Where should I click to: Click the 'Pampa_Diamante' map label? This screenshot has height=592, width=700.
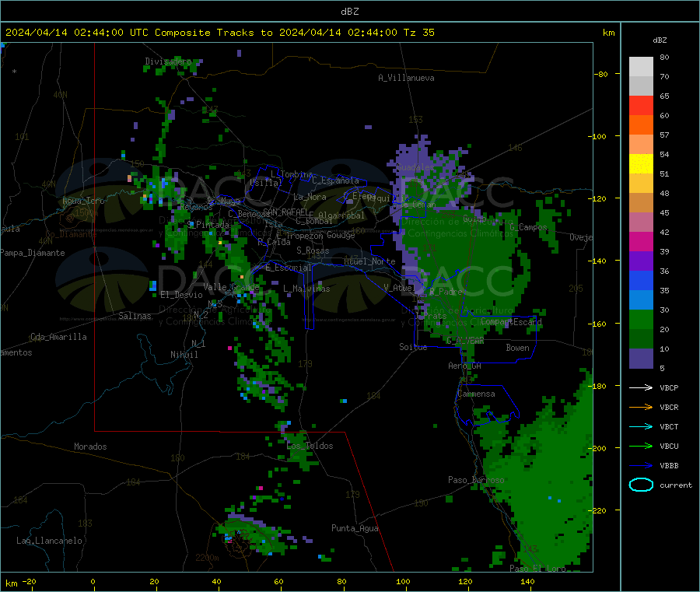point(33,253)
